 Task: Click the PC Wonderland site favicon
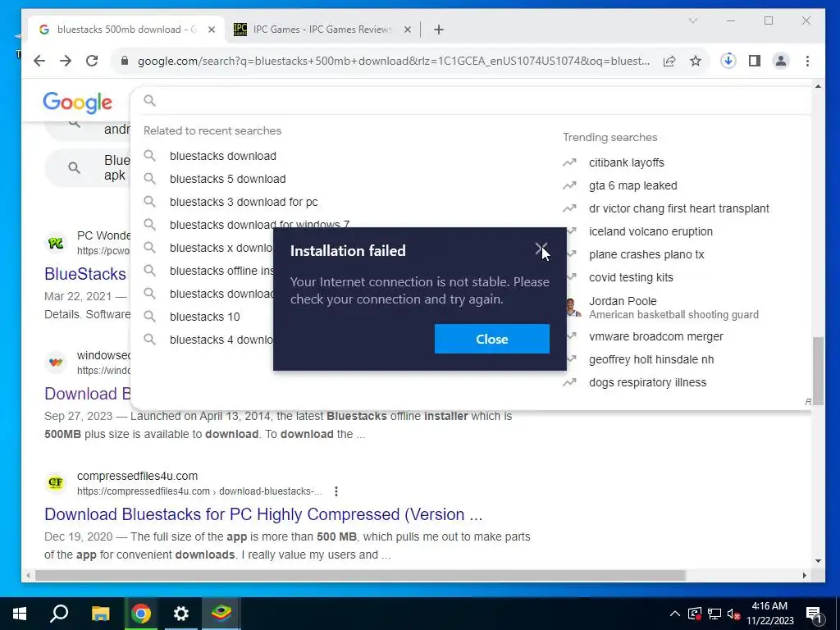pyautogui.click(x=56, y=243)
